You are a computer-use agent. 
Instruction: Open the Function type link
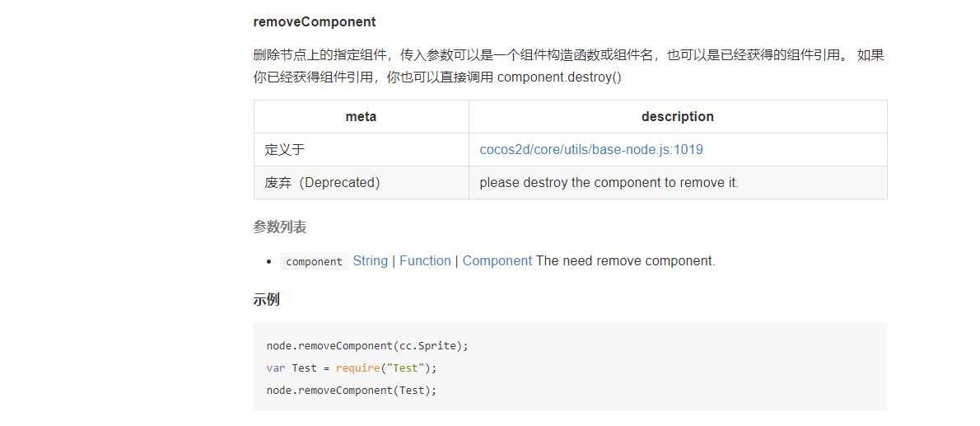pyautogui.click(x=425, y=260)
